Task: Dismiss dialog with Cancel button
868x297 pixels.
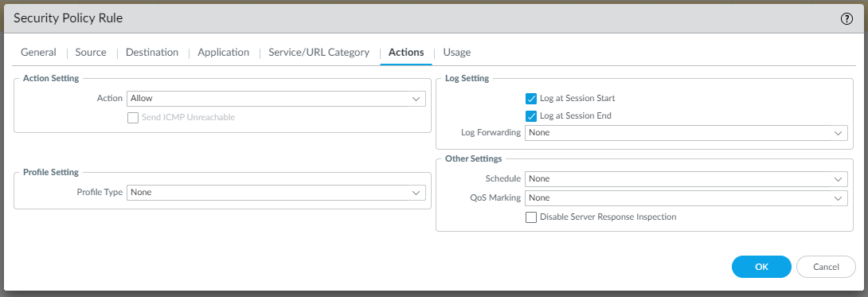Action: pos(826,267)
